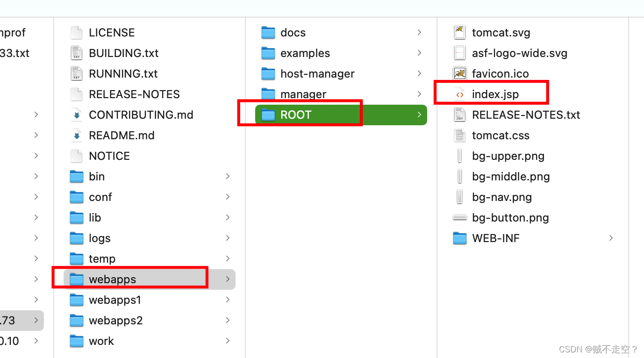Click the RELEASE-NOTES blank file icon

click(77, 94)
